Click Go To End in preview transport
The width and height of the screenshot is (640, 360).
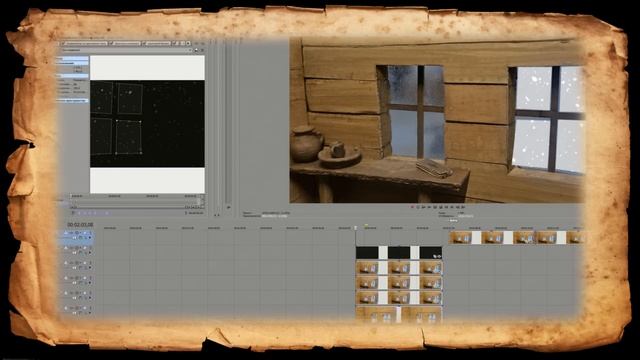452,207
